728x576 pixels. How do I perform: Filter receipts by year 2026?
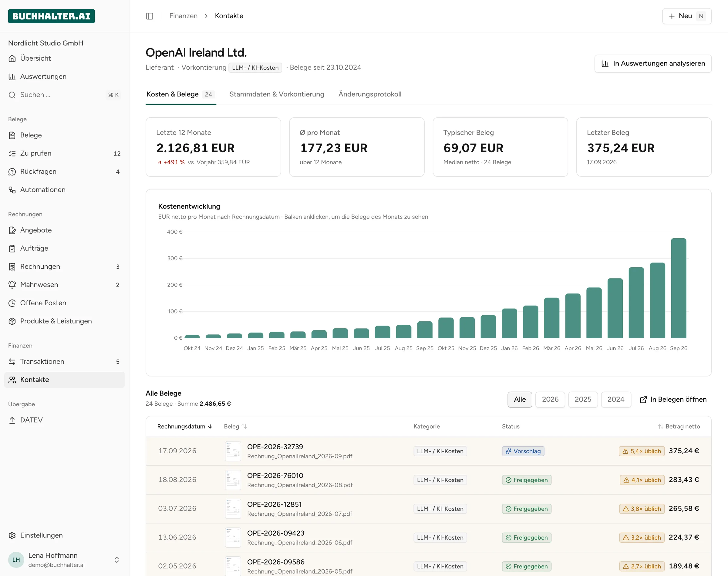(x=550, y=400)
